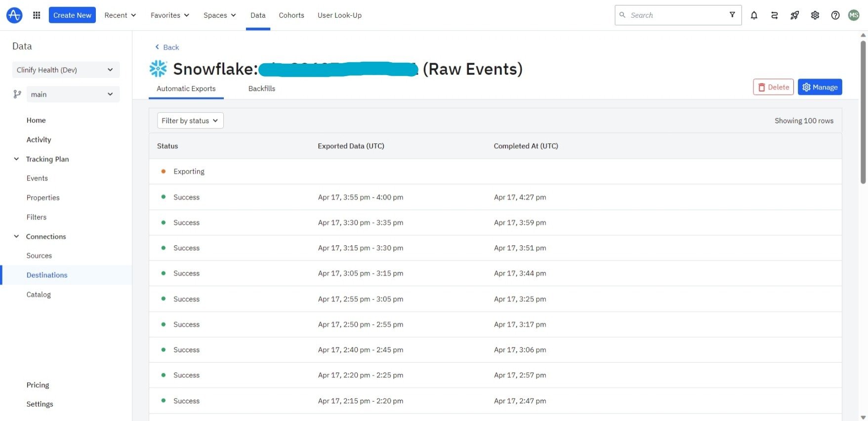
Task: Open the help question mark icon
Action: click(x=835, y=15)
